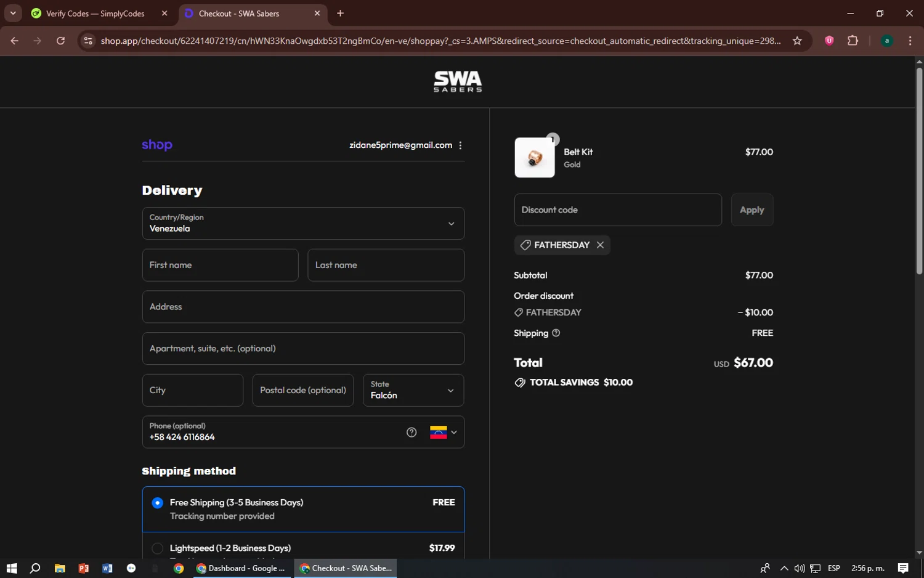Open the State dropdown showing Falcón
The width and height of the screenshot is (924, 578).
click(413, 391)
